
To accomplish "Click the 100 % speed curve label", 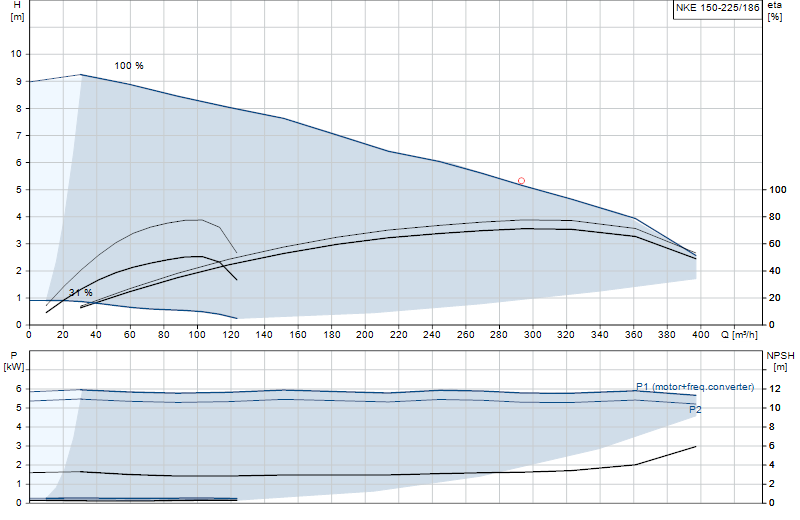I will pos(129,66).
